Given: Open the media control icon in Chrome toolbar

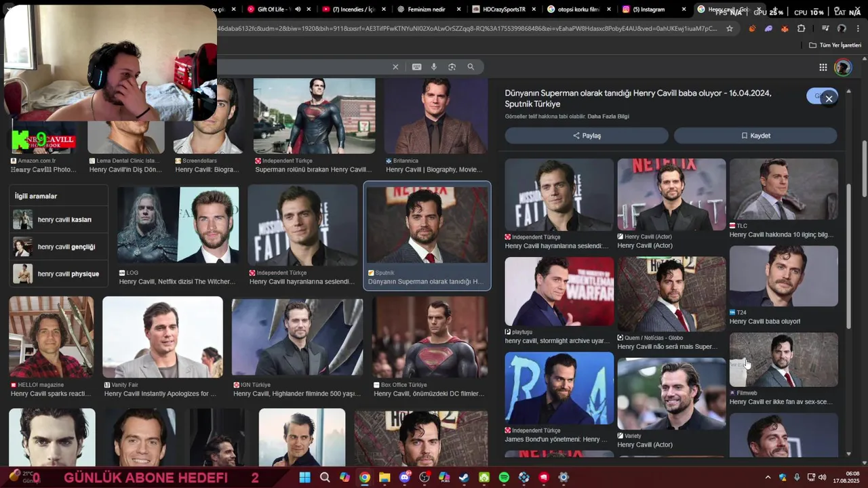Looking at the screenshot, I should [825, 28].
